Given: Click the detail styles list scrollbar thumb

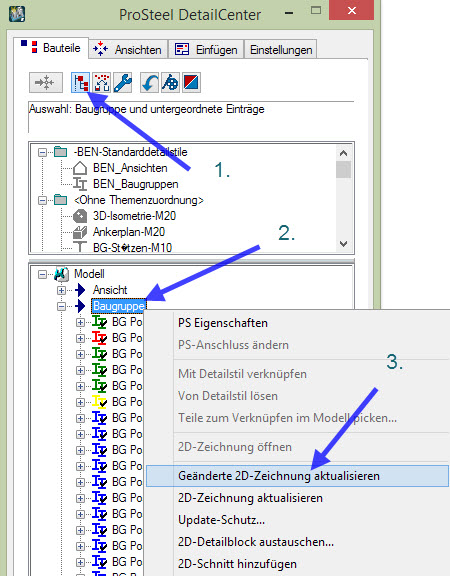Looking at the screenshot, I should [343, 169].
